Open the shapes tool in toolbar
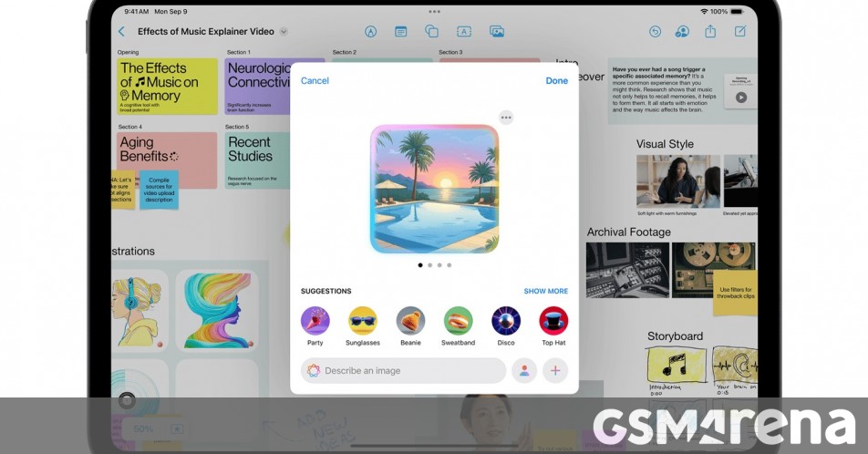 [432, 32]
